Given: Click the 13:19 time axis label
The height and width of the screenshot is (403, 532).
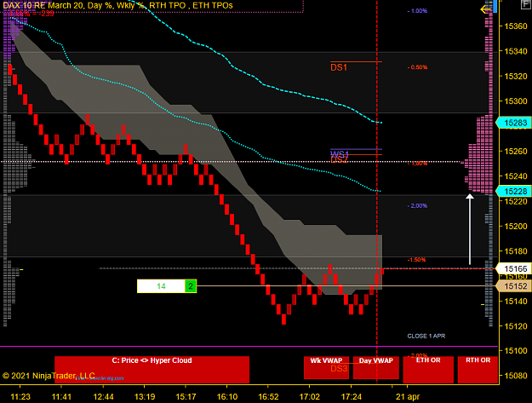Looking at the screenshot, I should click(x=145, y=396).
